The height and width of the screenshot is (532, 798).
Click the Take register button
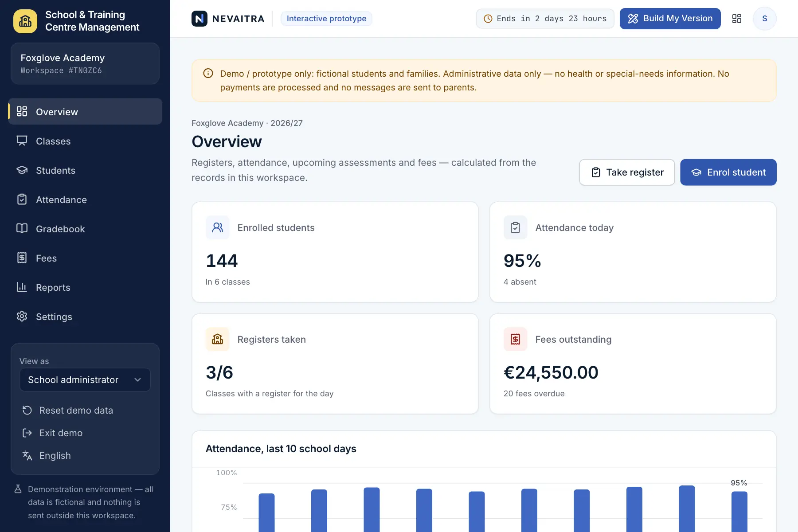pos(627,172)
